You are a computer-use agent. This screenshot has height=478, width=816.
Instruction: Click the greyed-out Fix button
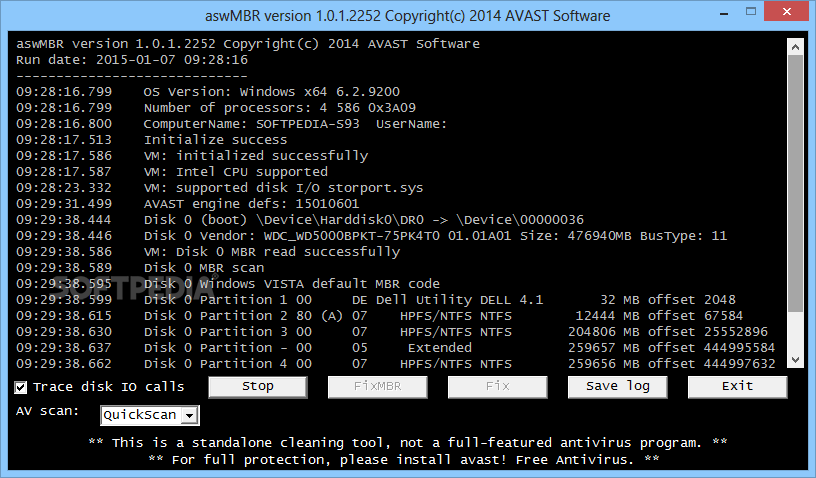(498, 386)
